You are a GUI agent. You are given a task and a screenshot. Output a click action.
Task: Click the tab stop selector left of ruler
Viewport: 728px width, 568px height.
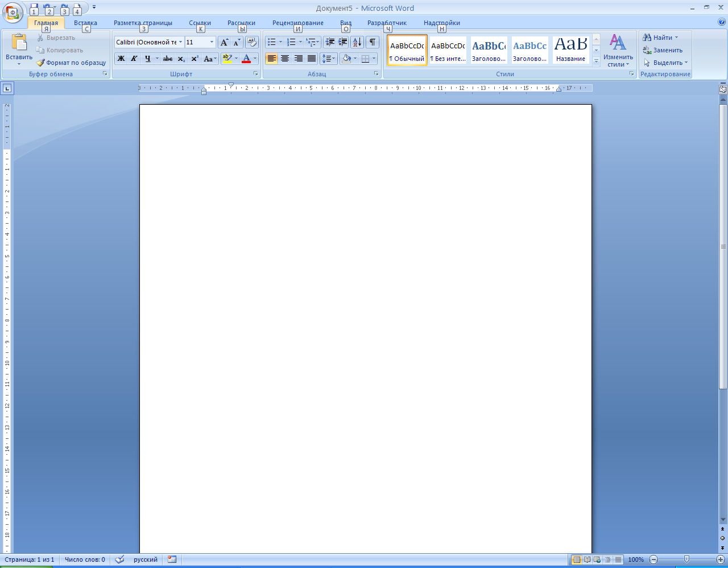tap(7, 88)
